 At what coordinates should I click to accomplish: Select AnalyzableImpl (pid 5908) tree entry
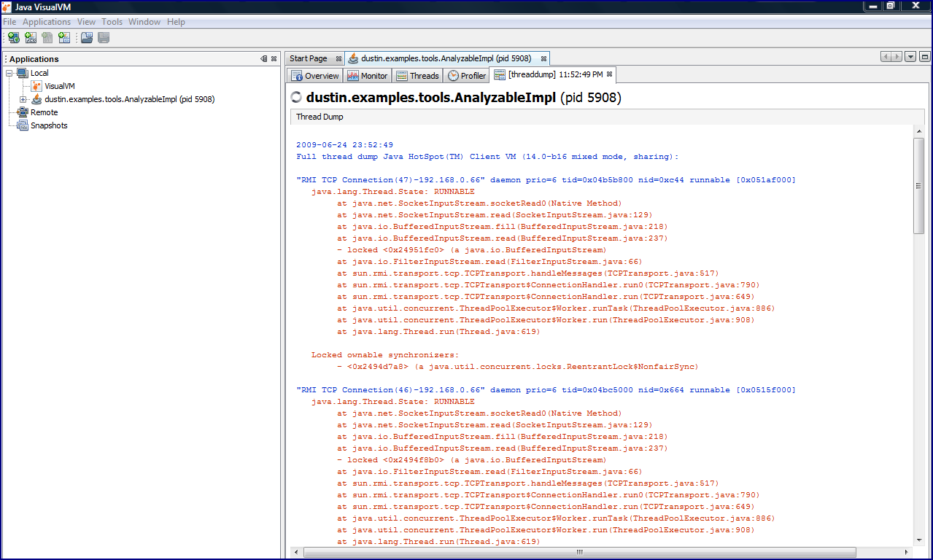pos(130,99)
